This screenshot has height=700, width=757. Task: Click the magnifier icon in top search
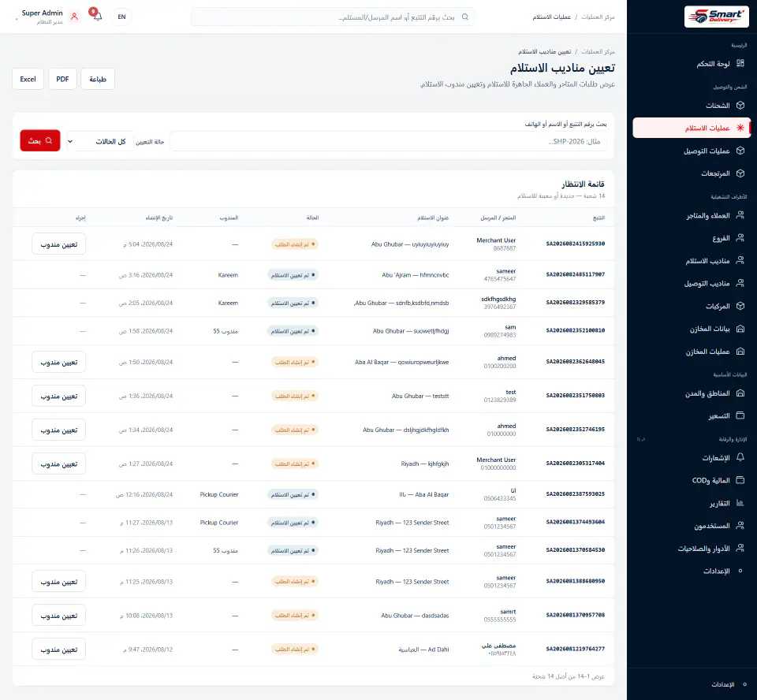point(465,17)
